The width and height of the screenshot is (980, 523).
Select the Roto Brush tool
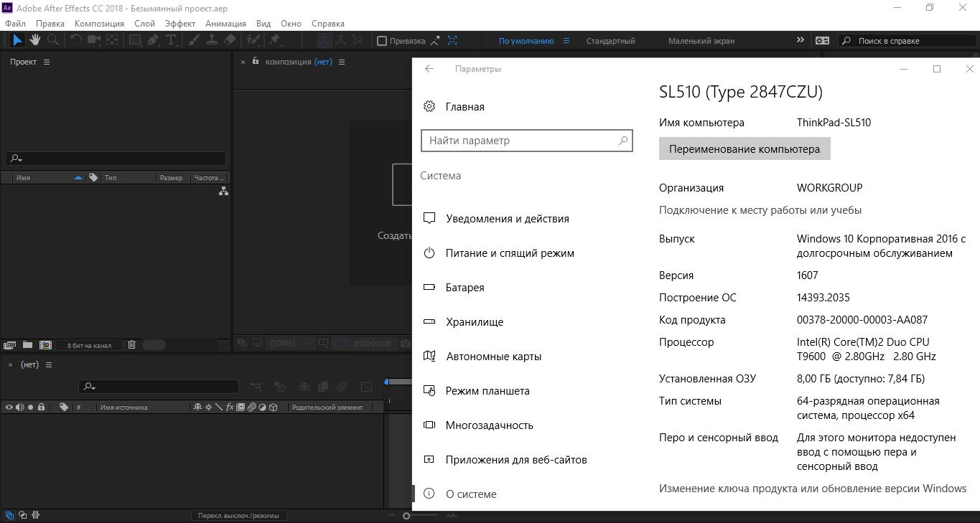(253, 40)
